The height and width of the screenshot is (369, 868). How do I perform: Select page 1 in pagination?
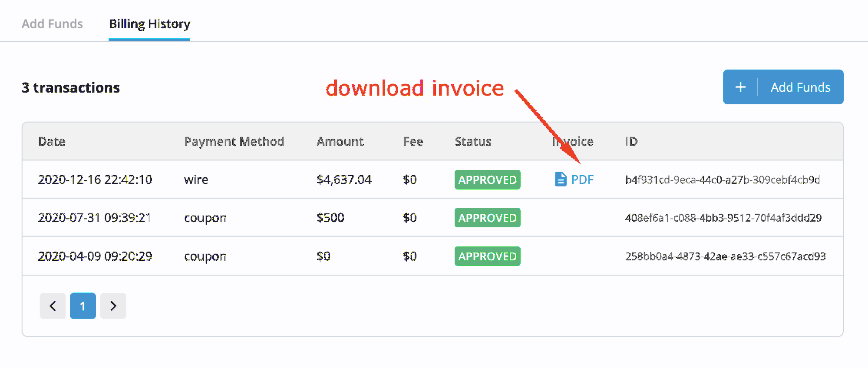(83, 306)
